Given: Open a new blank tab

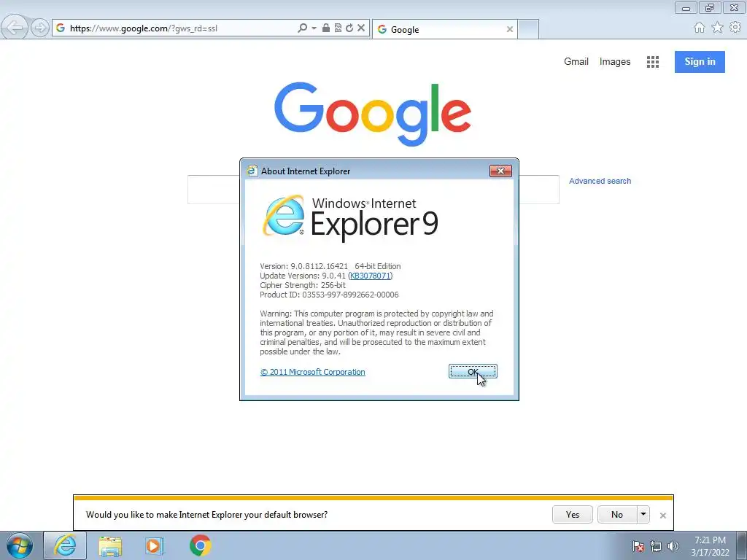Looking at the screenshot, I should (x=528, y=29).
